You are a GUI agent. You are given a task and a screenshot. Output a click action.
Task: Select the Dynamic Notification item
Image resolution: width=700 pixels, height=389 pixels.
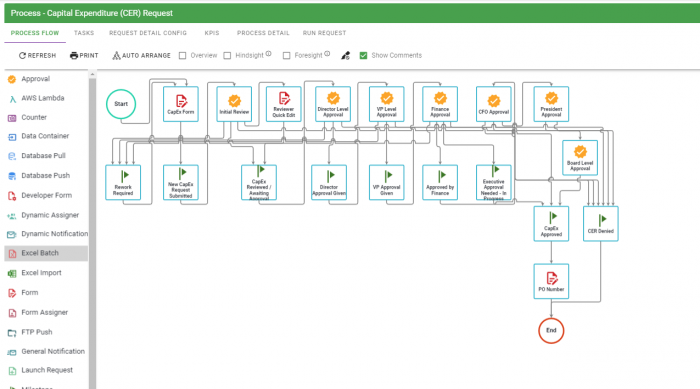click(47, 234)
